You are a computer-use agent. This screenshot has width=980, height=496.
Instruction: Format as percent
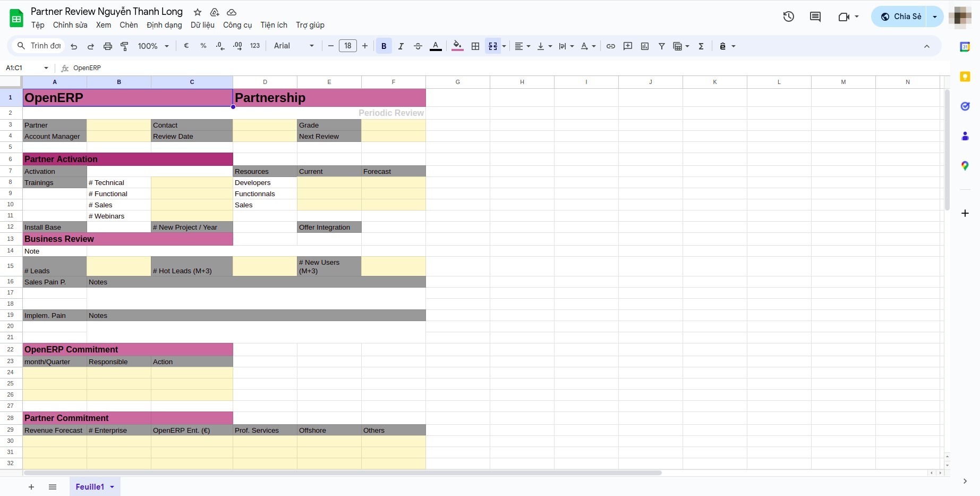(x=203, y=46)
